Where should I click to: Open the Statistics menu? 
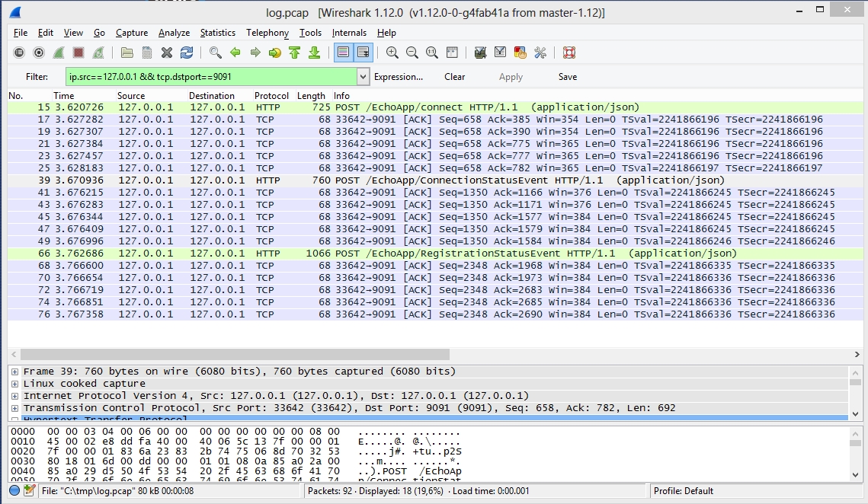click(x=217, y=33)
